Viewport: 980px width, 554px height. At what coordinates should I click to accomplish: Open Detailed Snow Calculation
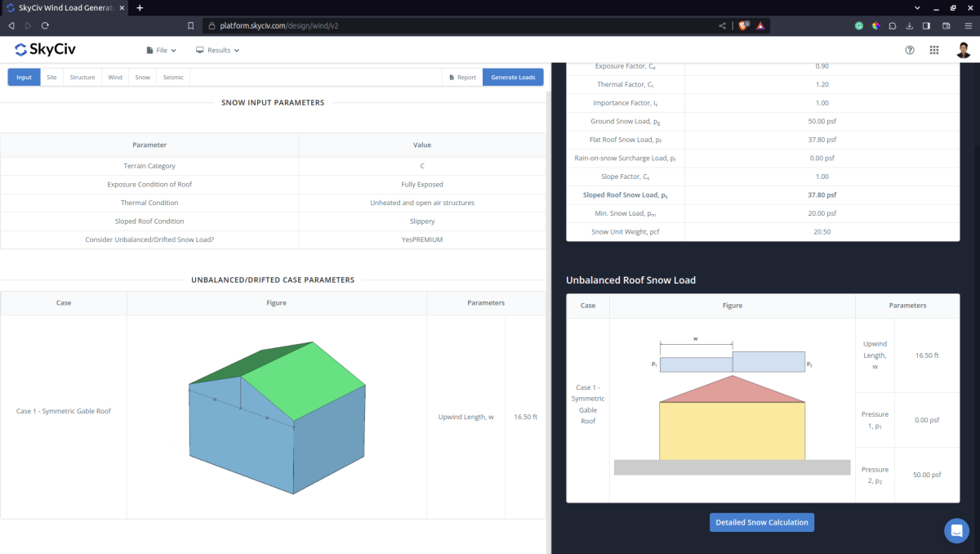coord(761,521)
